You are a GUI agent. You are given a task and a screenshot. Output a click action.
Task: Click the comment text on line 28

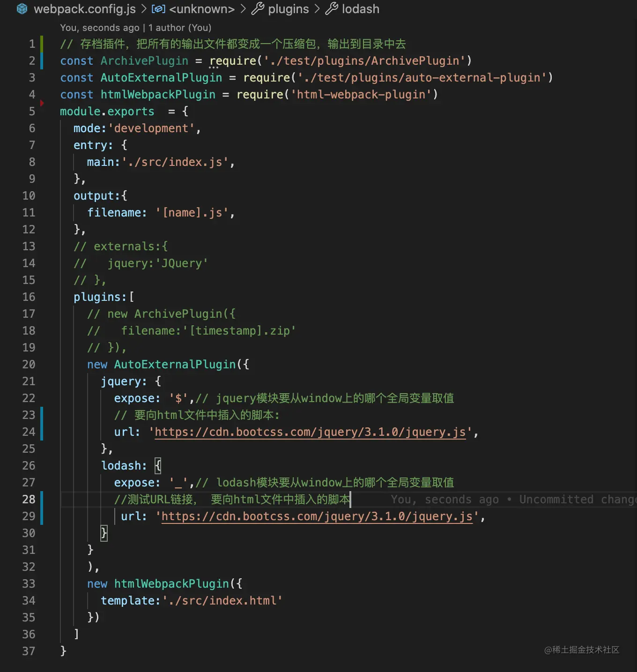[232, 500]
